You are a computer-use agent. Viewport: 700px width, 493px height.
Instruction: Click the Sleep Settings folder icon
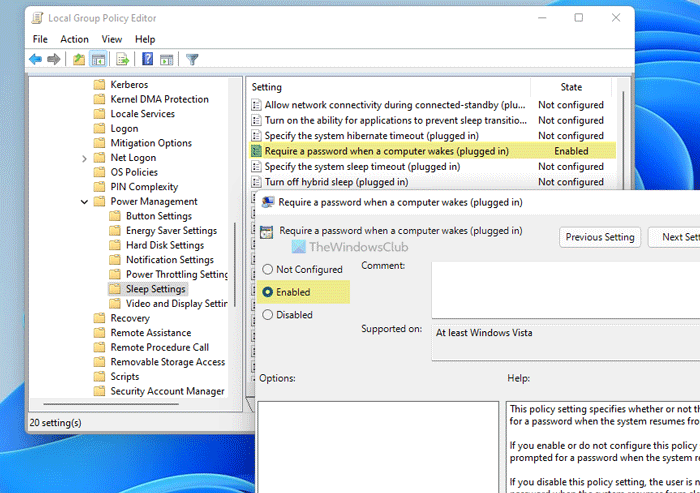point(115,289)
